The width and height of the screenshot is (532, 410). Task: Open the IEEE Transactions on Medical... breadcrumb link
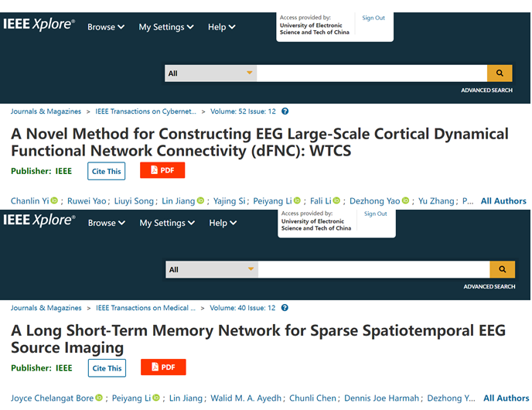coord(145,308)
